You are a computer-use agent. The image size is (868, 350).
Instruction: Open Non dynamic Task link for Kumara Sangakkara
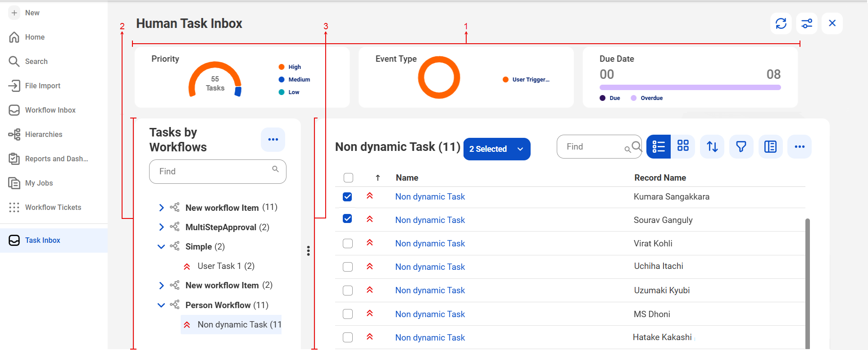[x=430, y=196]
